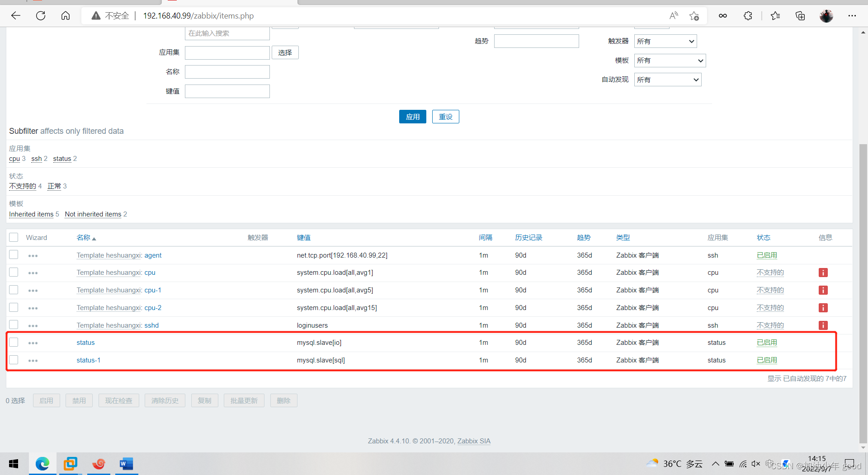
Task: Open wizard menu for status-1 item
Action: tap(33, 361)
